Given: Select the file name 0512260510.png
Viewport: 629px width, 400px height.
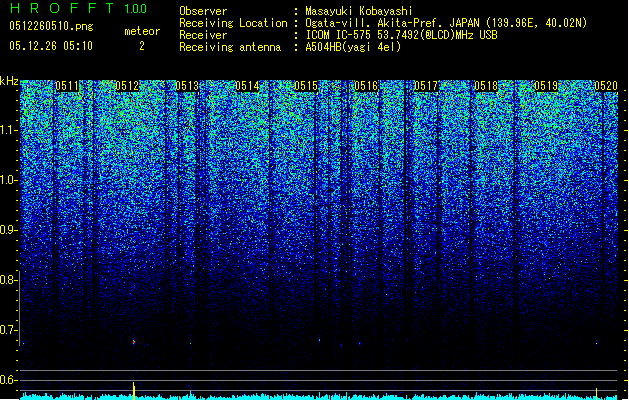Looking at the screenshot, I should (x=51, y=27).
